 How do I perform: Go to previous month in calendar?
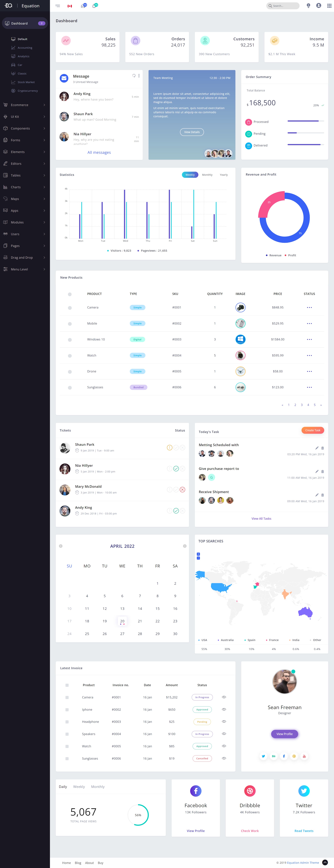(x=61, y=546)
